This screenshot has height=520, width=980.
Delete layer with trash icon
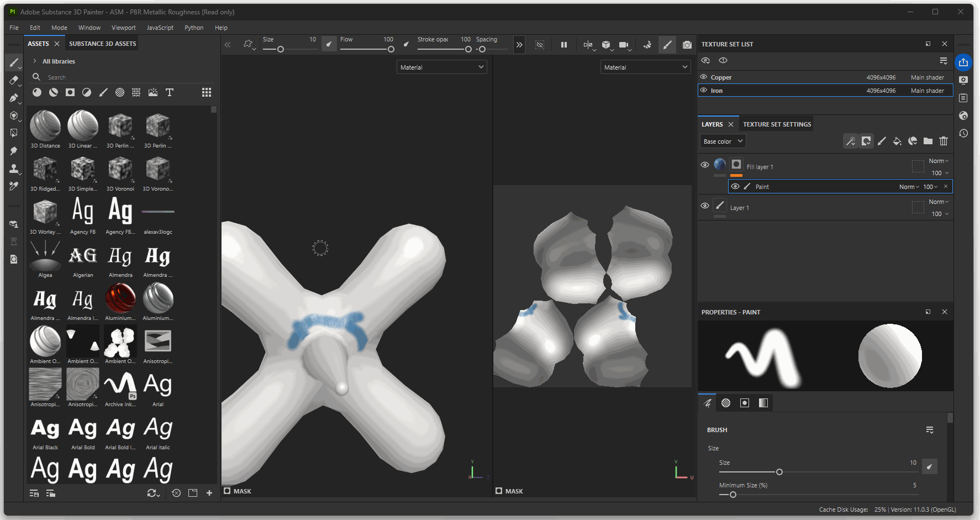[944, 141]
